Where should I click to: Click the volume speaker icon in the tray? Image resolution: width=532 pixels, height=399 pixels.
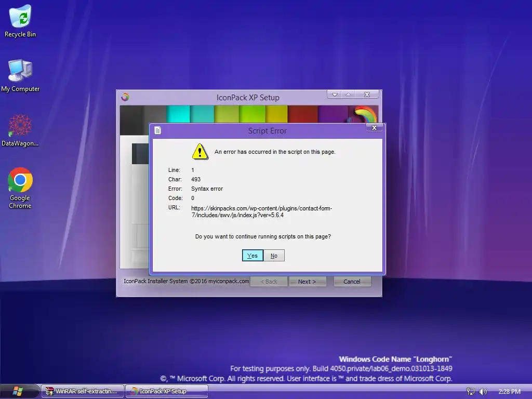(x=483, y=392)
